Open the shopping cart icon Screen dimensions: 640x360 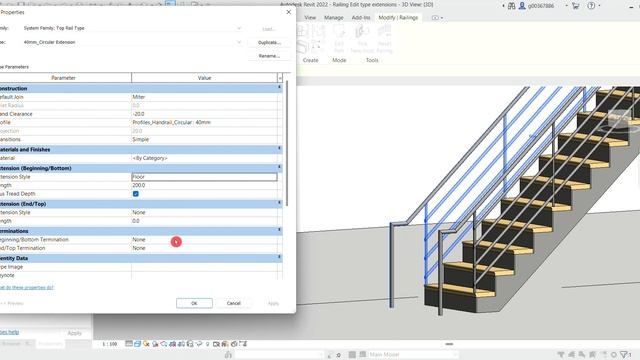click(x=576, y=6)
